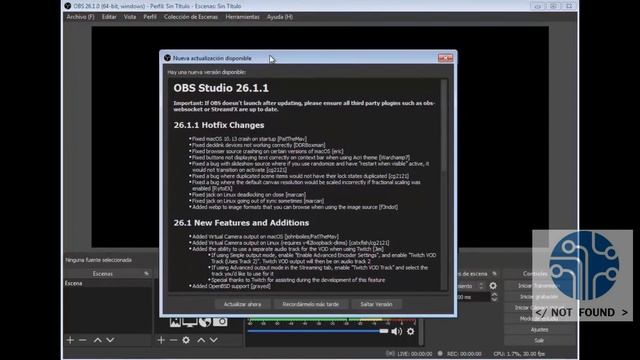
Task: Click Salir in the Controles panel
Action: point(539,340)
